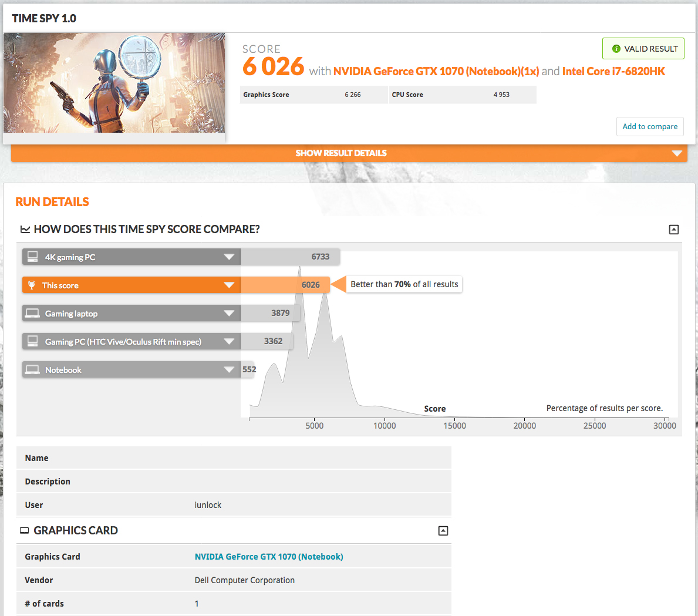Screen dimensions: 698x616
Task: Click the TIME SPY 1.0 title
Action: 44,18
